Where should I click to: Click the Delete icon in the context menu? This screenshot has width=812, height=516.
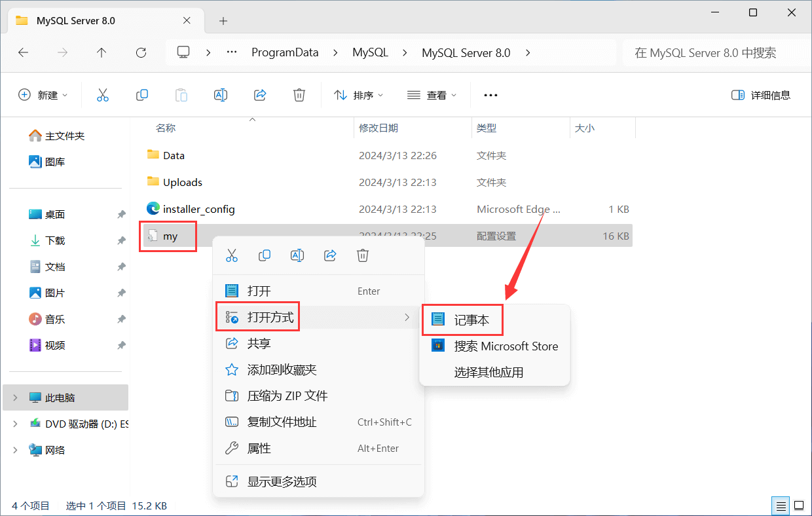tap(363, 255)
